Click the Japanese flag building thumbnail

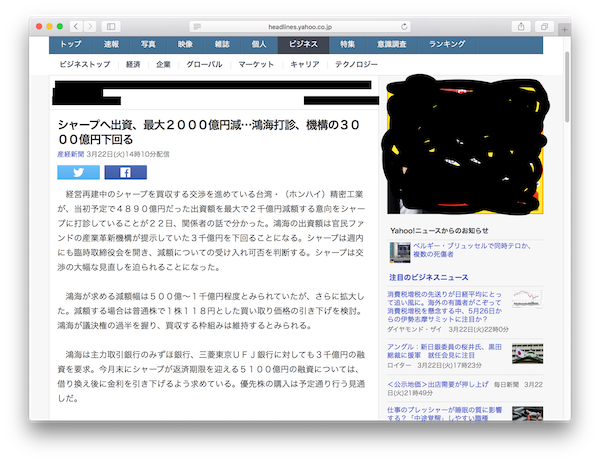528,354
